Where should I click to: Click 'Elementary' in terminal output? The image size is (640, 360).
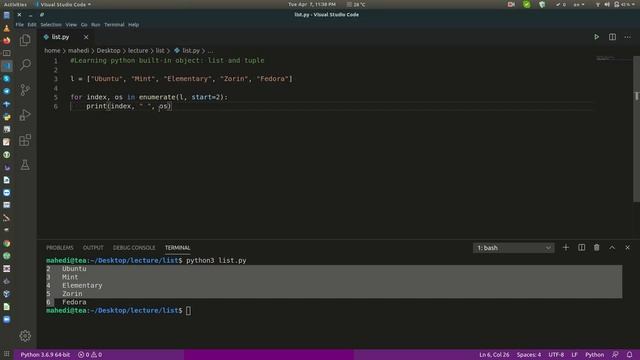coord(82,285)
